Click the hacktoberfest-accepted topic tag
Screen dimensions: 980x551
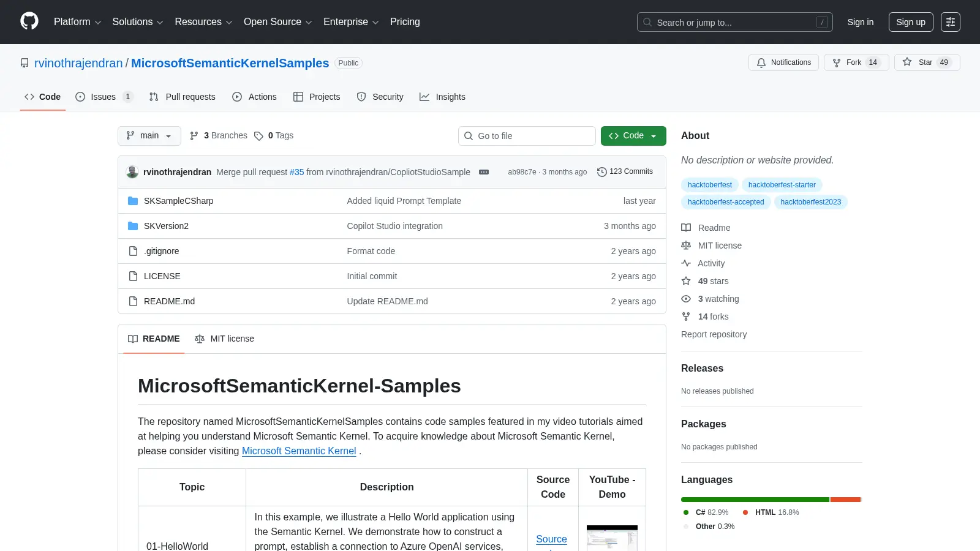tap(726, 202)
